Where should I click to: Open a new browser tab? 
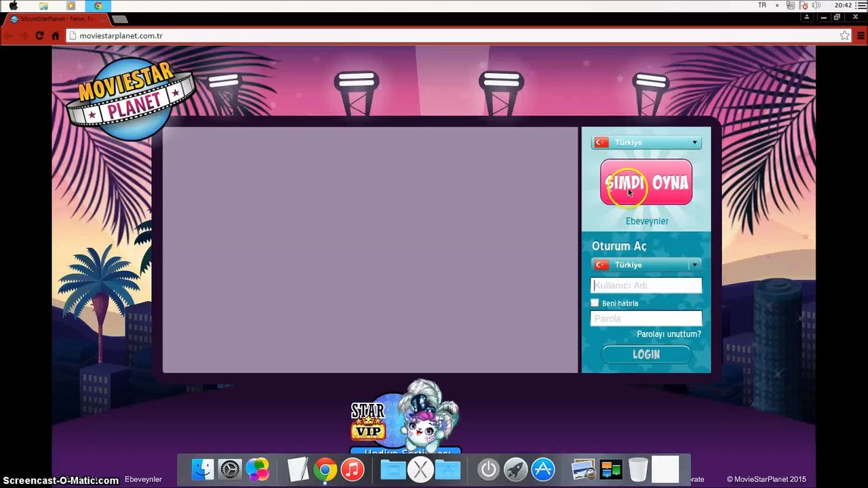[x=119, y=19]
